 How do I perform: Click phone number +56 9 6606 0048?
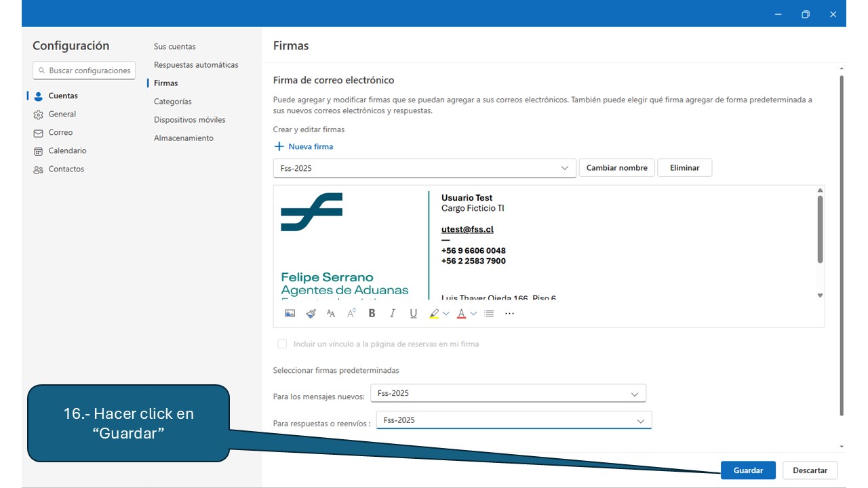473,251
